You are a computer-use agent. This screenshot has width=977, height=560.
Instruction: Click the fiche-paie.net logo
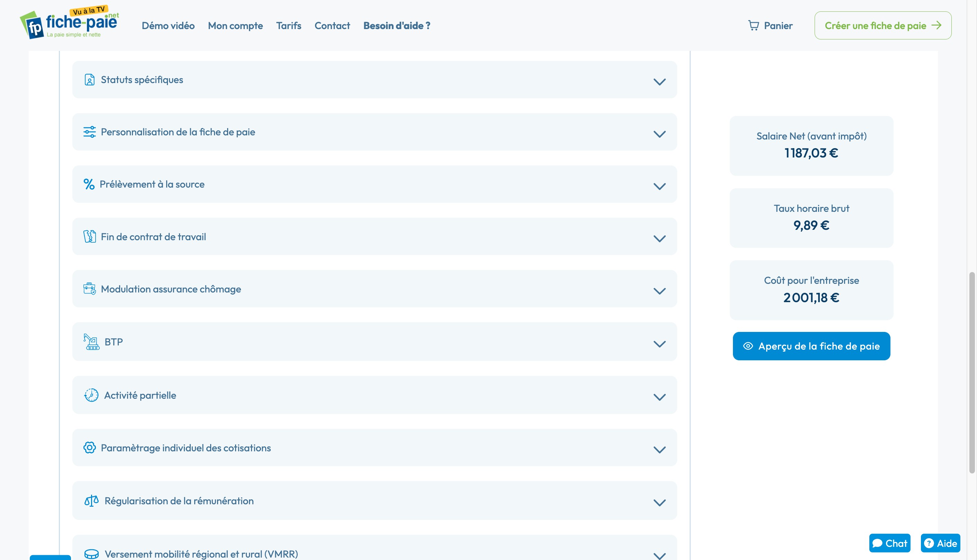(x=70, y=24)
